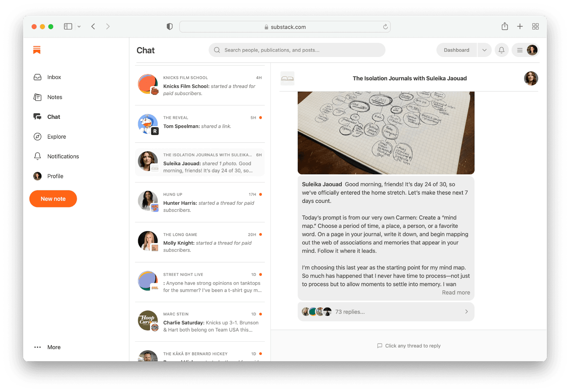Image resolution: width=570 pixels, height=392 pixels.
Task: Open the Knicks Film School chat thread
Action: pyautogui.click(x=200, y=86)
